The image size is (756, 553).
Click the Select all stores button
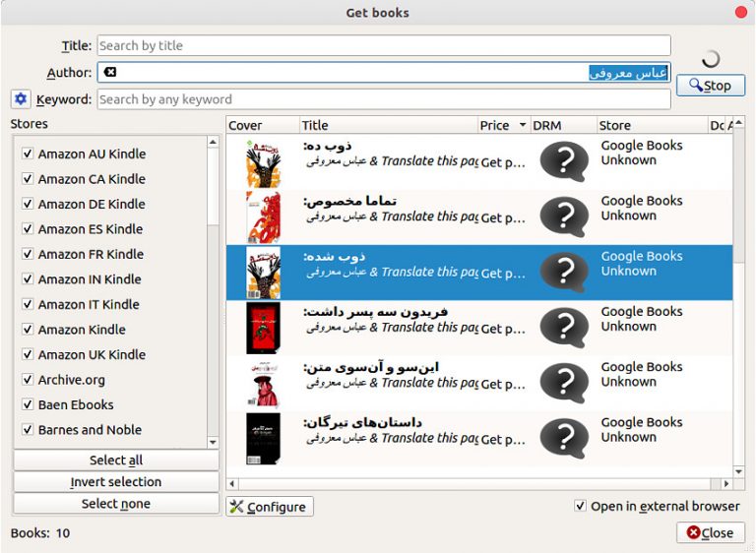(x=116, y=460)
